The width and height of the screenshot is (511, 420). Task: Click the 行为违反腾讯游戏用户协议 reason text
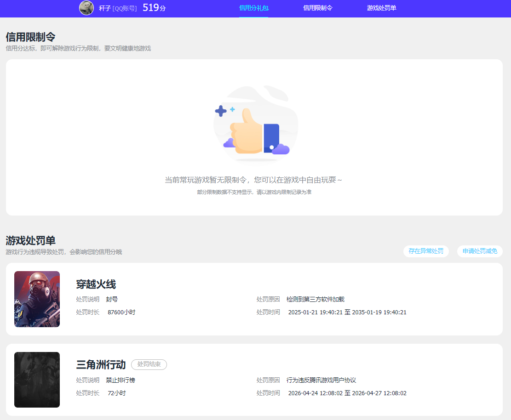click(x=321, y=380)
